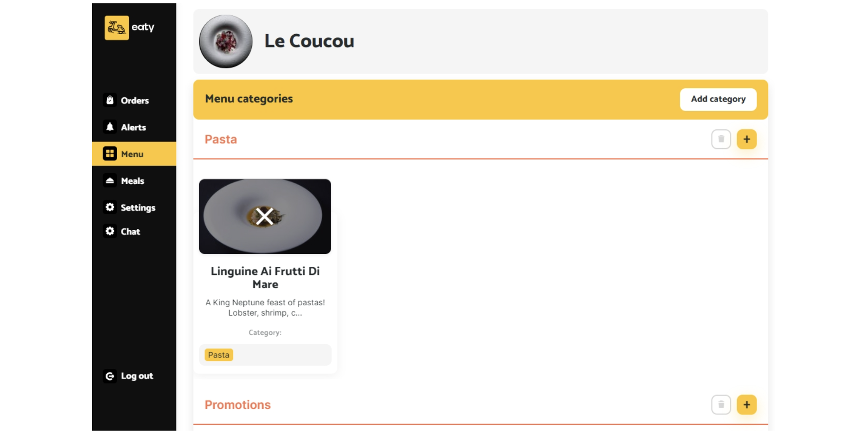The width and height of the screenshot is (868, 433).
Task: Open Orders from the sidebar
Action: tap(134, 100)
